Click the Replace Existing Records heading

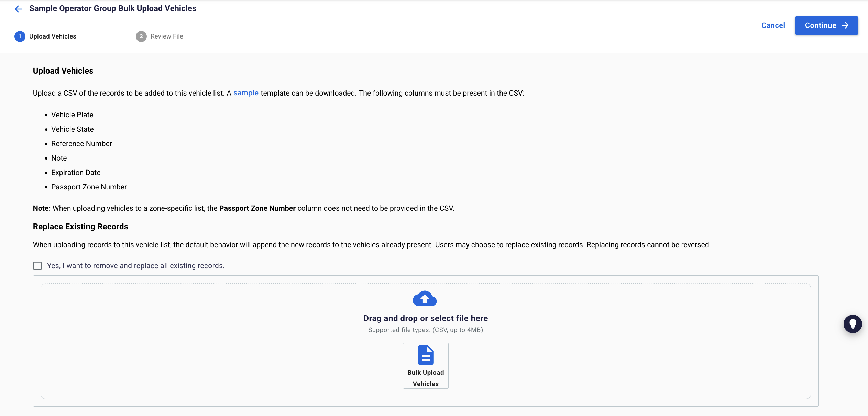(80, 227)
